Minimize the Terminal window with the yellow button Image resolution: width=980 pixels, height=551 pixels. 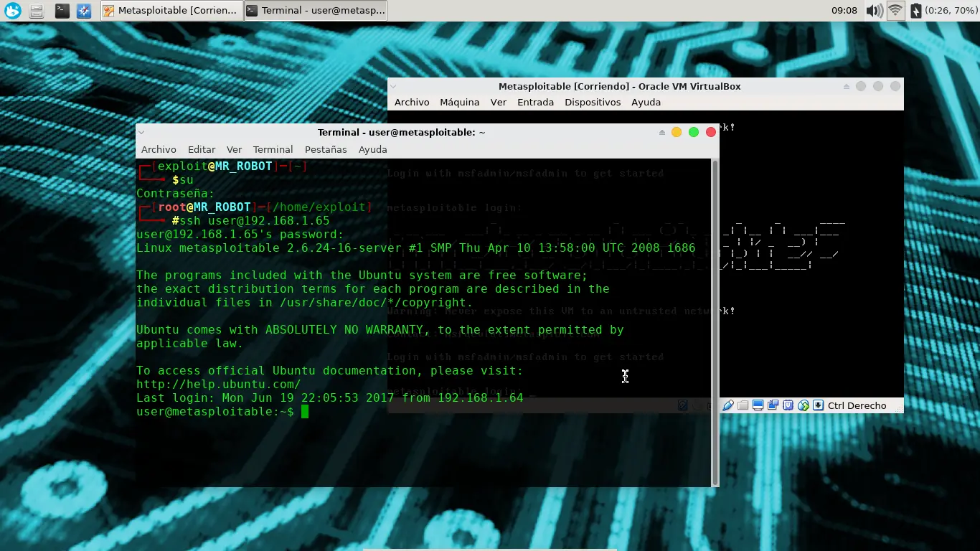pos(677,133)
